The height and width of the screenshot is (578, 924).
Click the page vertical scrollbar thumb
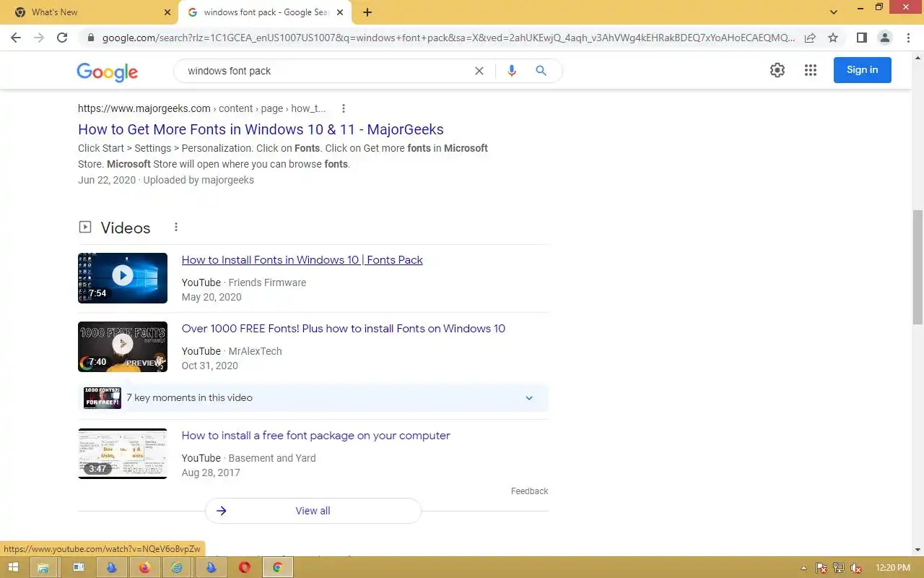(918, 267)
